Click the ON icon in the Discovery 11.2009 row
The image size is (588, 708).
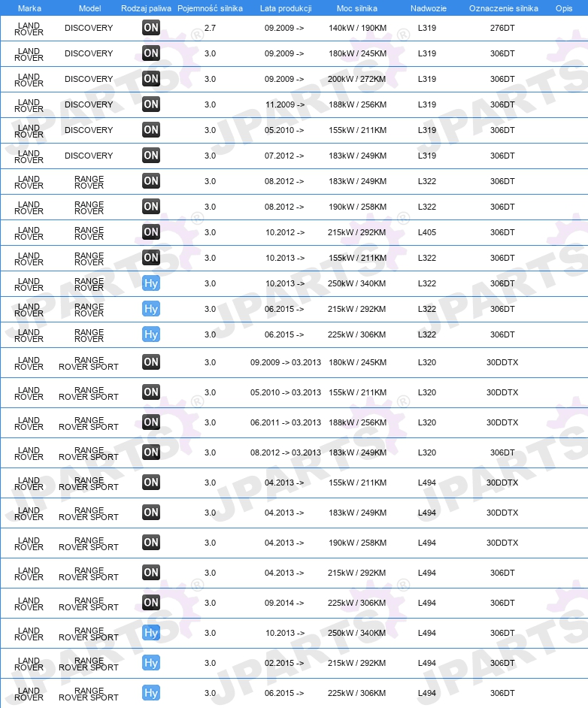(x=151, y=104)
